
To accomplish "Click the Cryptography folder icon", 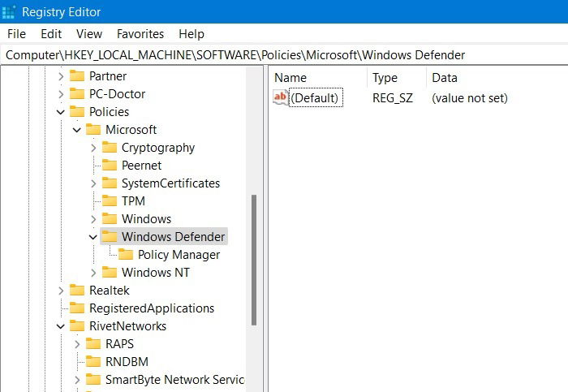I will (110, 148).
